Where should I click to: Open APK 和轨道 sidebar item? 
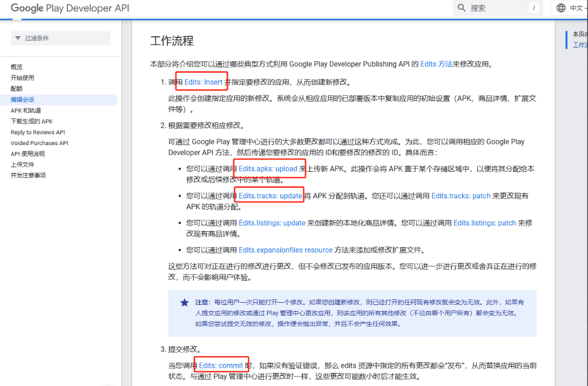(26, 111)
